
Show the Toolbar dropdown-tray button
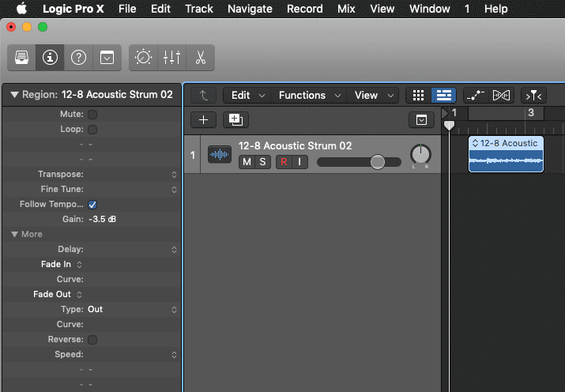pos(107,58)
